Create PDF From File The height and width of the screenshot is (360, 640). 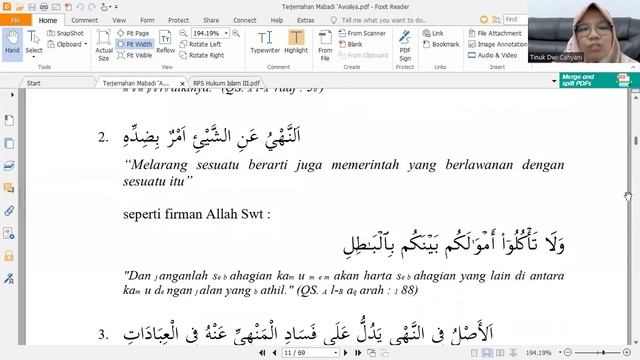[325, 45]
